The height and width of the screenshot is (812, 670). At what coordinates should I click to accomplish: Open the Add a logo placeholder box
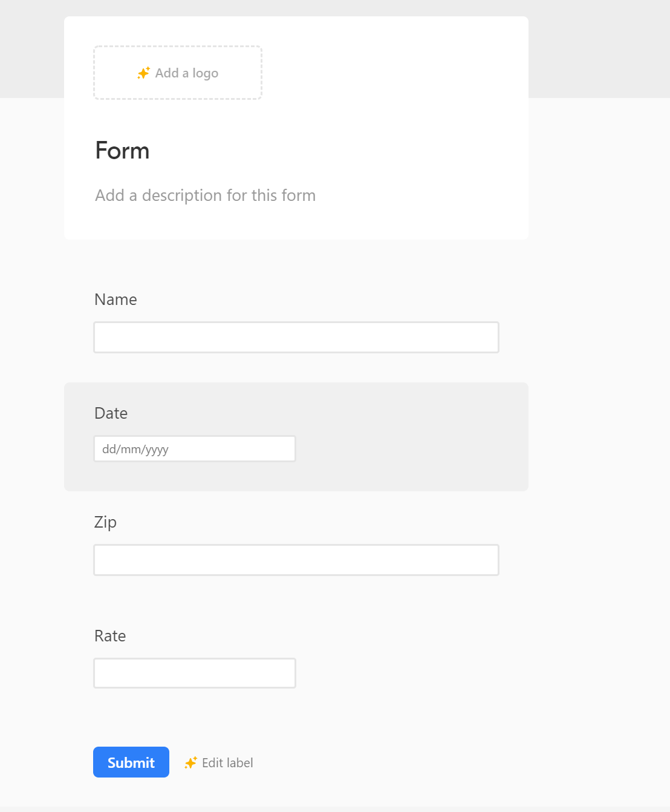178,73
